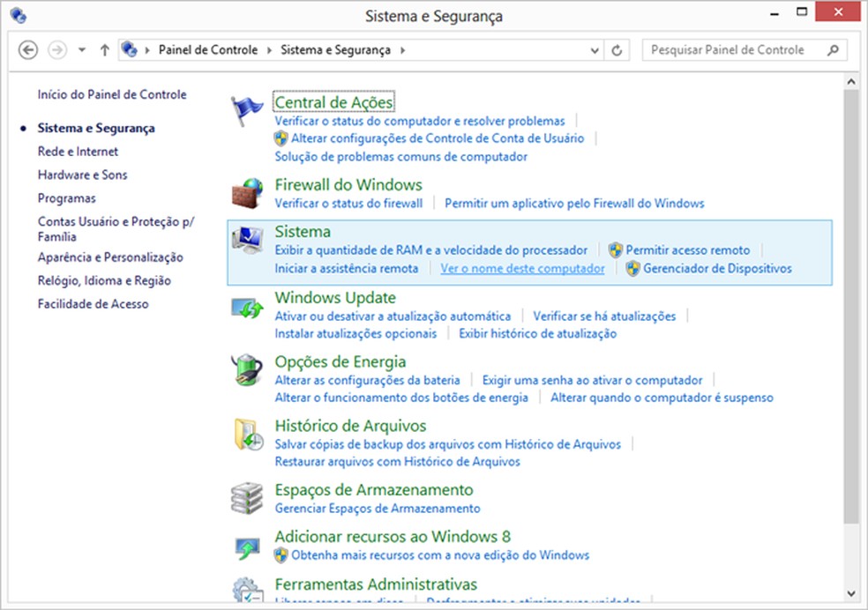
Task: Click Exibir a quantidade de RAM link
Action: [430, 250]
